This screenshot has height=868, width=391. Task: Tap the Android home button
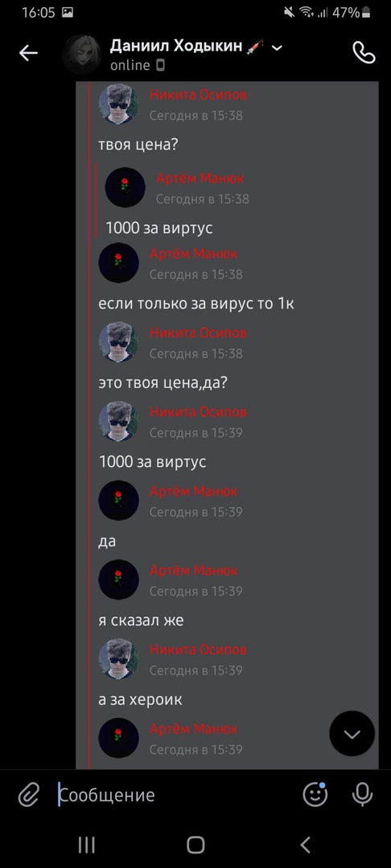195,845
